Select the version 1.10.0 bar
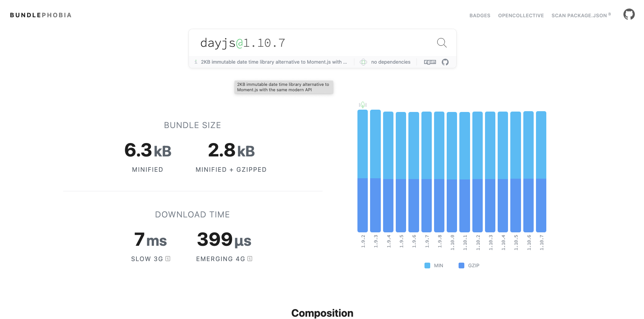 452,172
